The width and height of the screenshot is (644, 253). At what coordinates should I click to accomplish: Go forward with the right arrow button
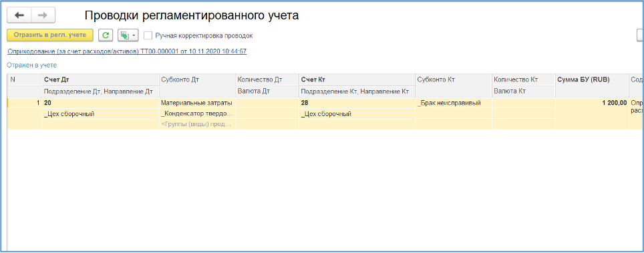43,15
